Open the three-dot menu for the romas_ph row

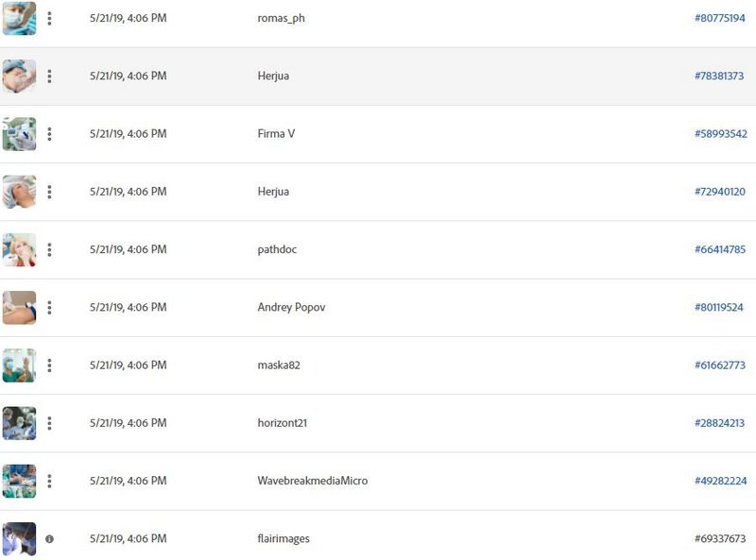point(49,18)
